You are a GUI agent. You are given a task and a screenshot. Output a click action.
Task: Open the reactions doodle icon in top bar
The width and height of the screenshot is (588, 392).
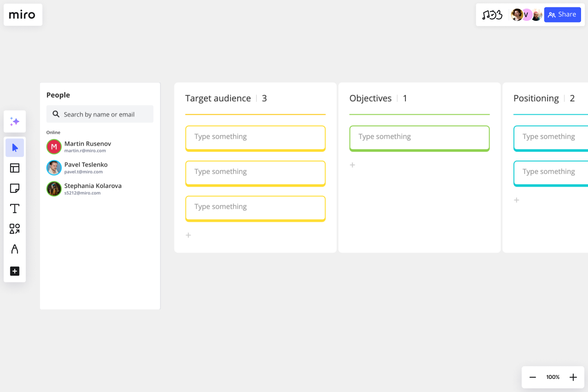click(x=492, y=15)
